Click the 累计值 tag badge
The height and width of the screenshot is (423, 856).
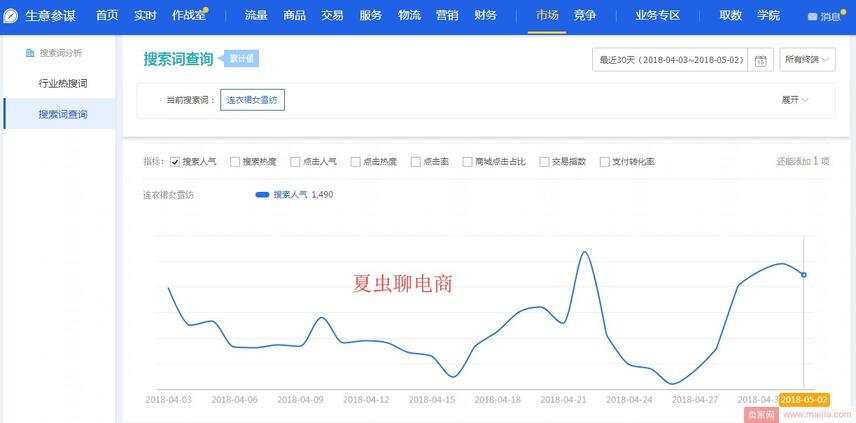click(x=240, y=59)
